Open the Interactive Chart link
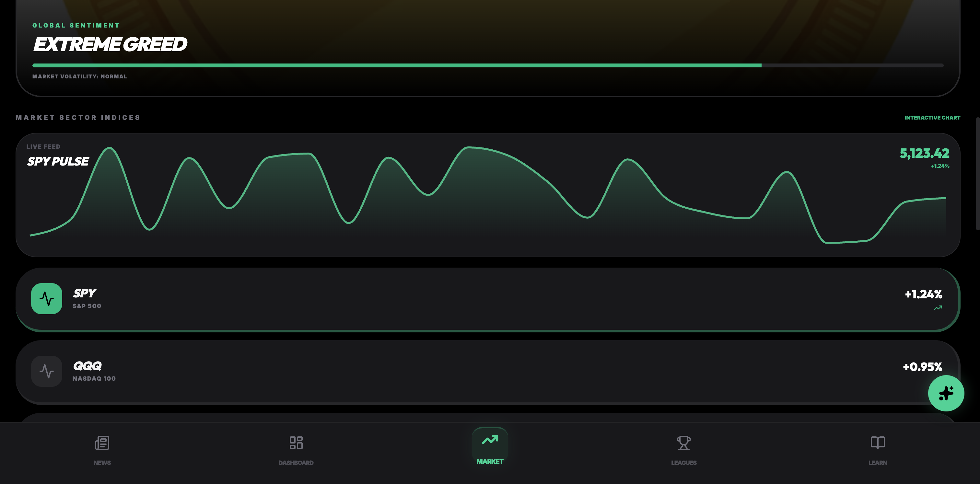The height and width of the screenshot is (484, 980). (x=932, y=118)
